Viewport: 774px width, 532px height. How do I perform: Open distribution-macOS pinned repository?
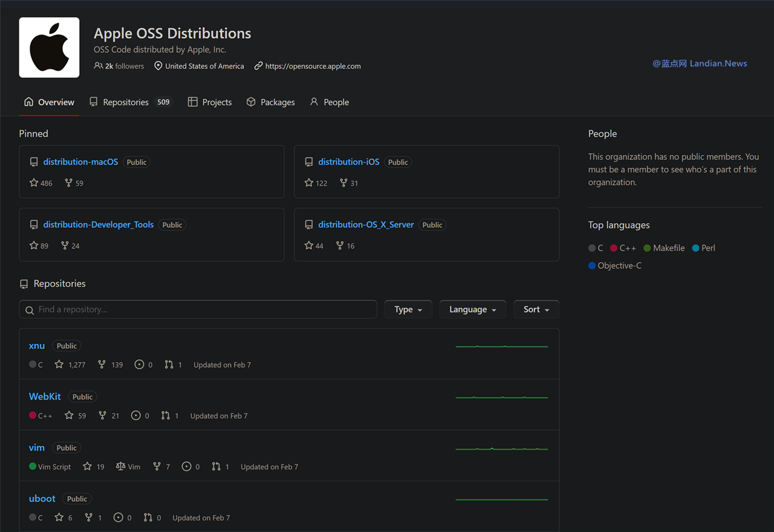80,162
